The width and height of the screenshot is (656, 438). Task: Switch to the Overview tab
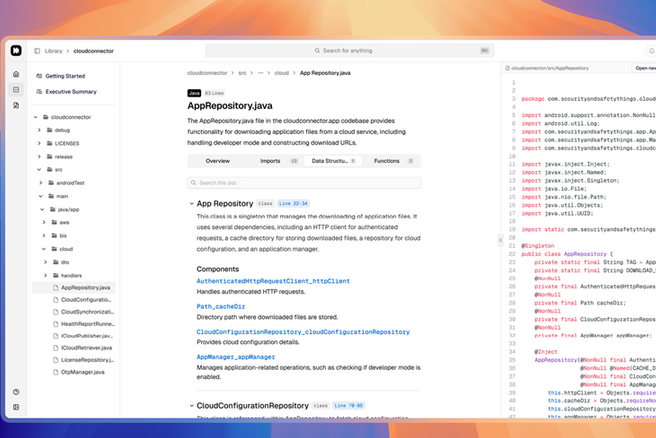[x=217, y=161]
